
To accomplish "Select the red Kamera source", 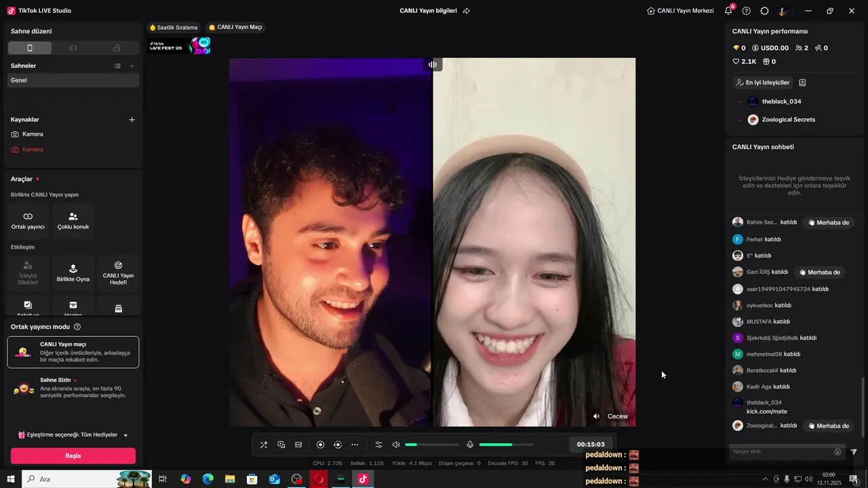I will [73, 149].
